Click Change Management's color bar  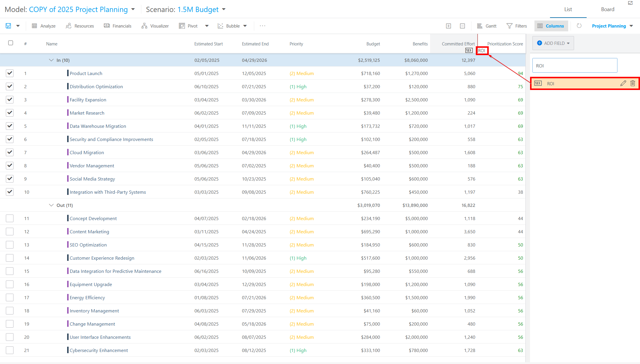pyautogui.click(x=68, y=324)
